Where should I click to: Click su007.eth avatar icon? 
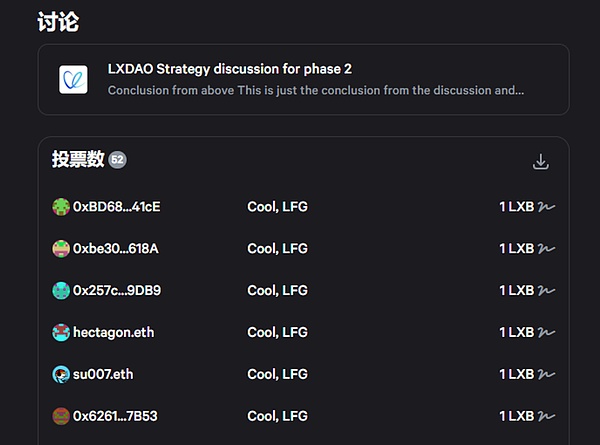tap(61, 374)
